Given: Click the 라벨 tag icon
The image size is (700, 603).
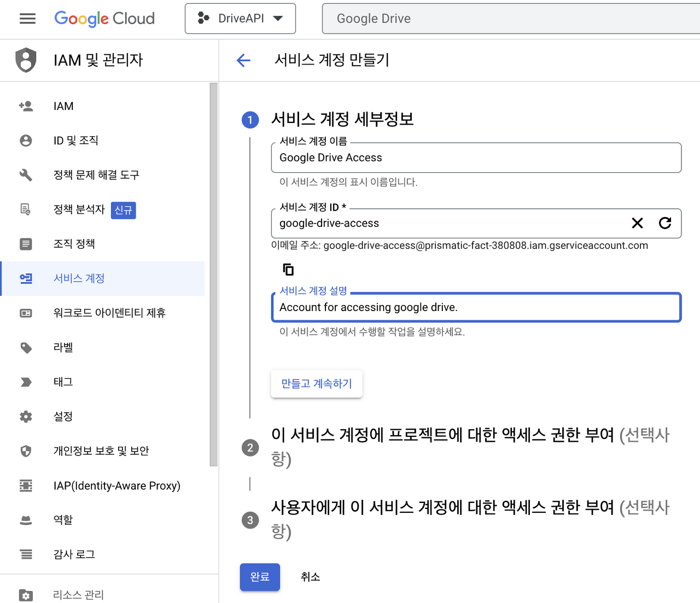Looking at the screenshot, I should (26, 348).
